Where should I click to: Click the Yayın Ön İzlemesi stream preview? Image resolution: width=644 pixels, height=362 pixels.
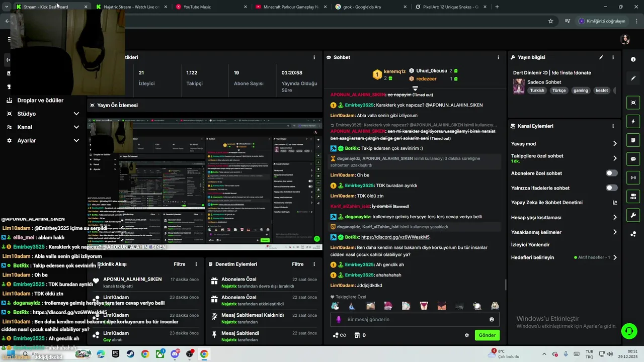tap(205, 184)
